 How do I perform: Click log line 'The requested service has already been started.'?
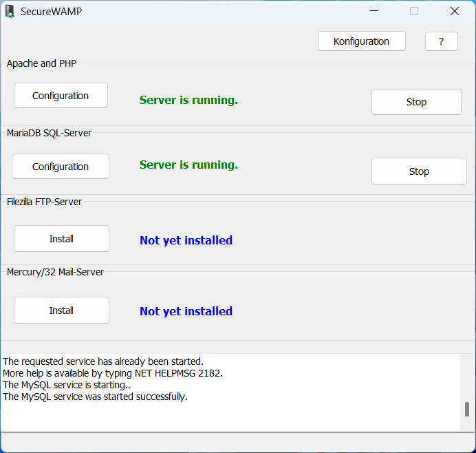pos(103,361)
